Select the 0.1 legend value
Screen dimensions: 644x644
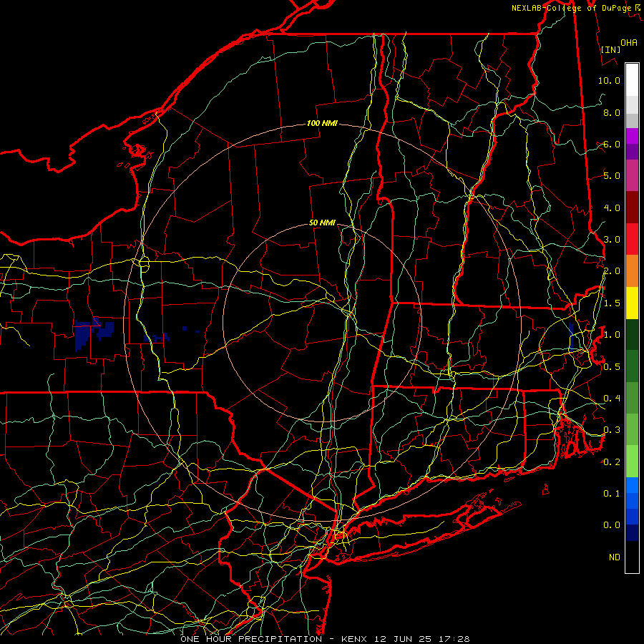coord(612,493)
